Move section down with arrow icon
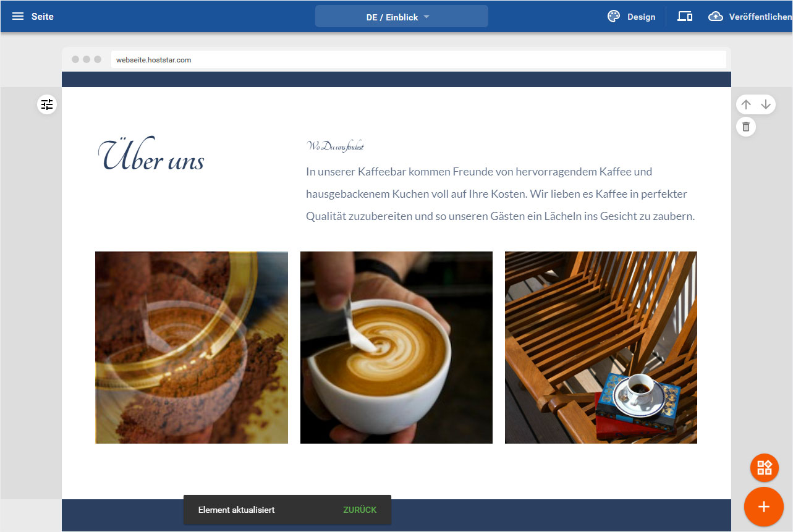The image size is (793, 532). (x=766, y=104)
